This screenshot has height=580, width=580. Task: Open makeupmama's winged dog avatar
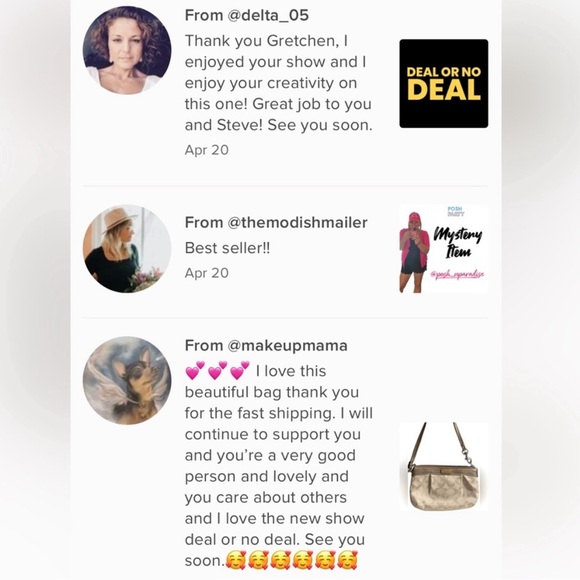click(127, 380)
